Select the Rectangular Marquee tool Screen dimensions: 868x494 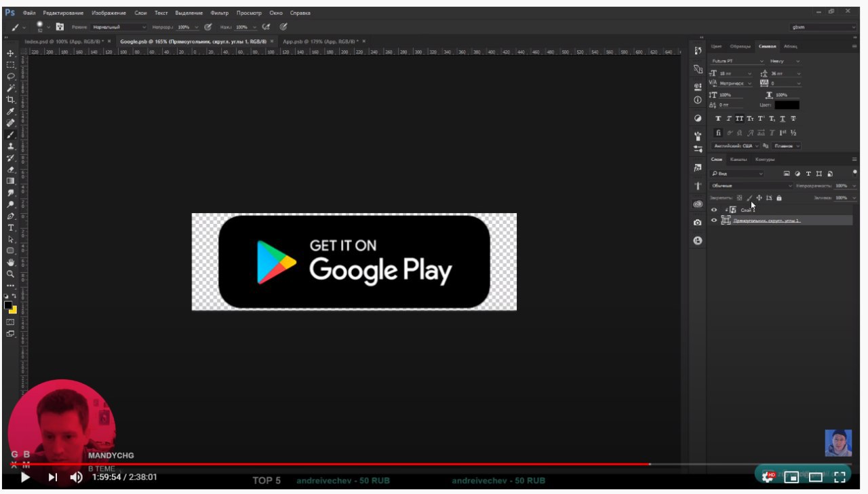[10, 64]
